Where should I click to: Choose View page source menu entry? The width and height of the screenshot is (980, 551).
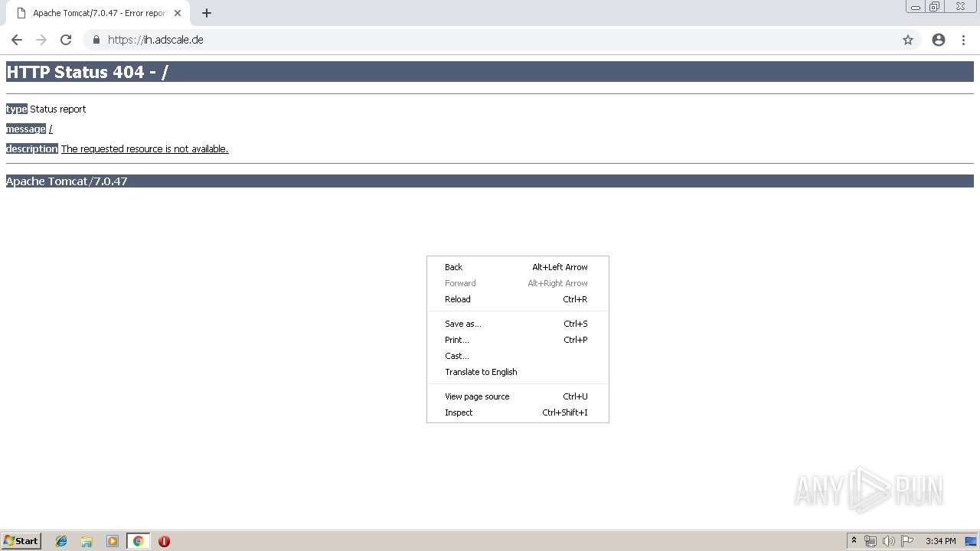(518, 396)
